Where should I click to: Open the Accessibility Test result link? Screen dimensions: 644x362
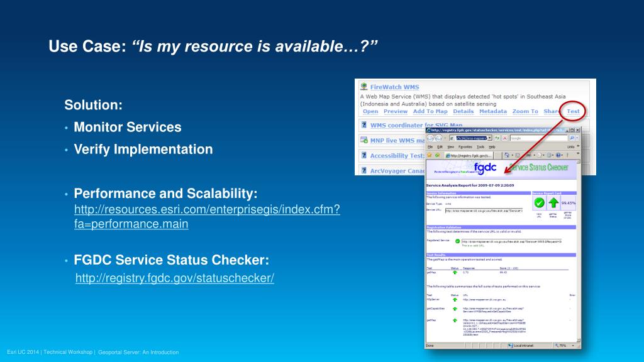click(397, 156)
